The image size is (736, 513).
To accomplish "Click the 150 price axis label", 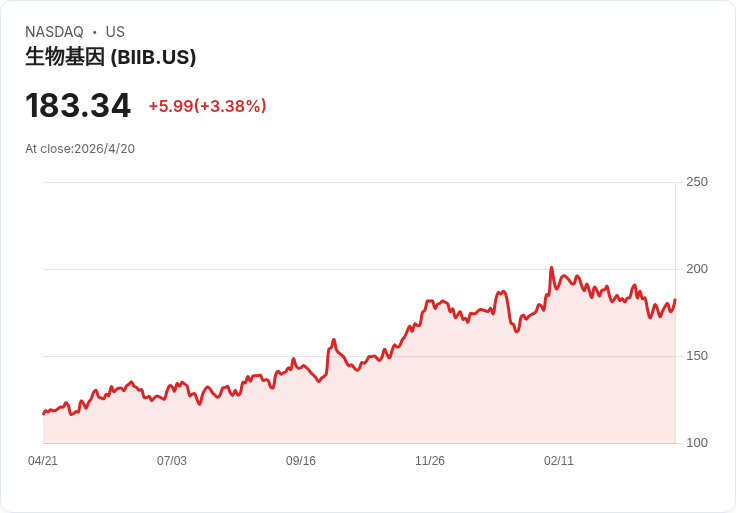I will click(x=697, y=356).
